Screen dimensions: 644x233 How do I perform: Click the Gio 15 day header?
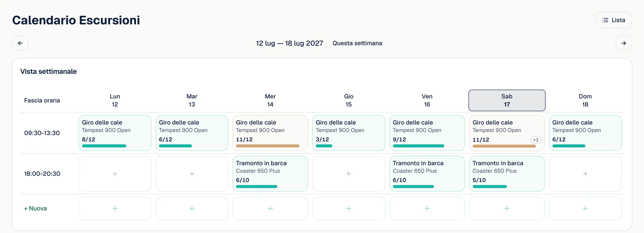tap(349, 100)
